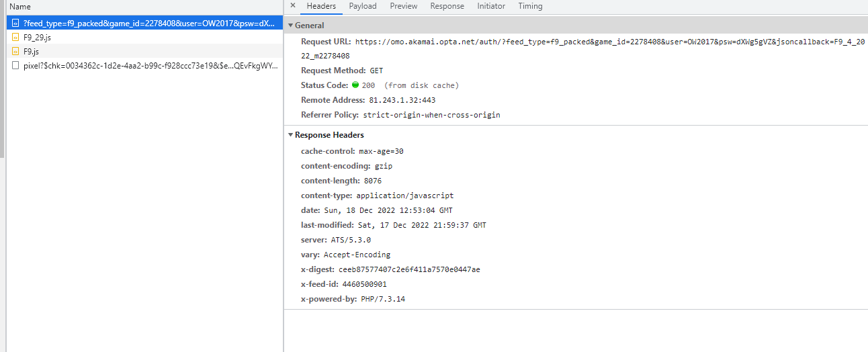Open the Initiator tab
868x352 pixels.
(491, 6)
